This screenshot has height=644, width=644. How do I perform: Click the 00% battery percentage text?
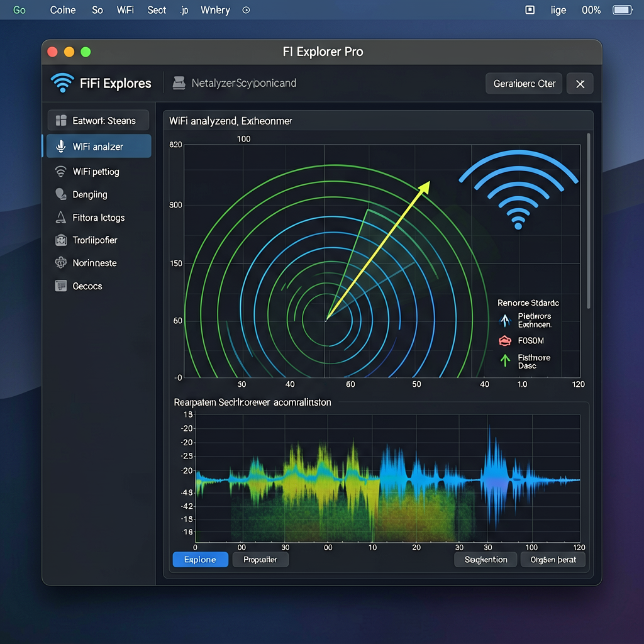(x=591, y=10)
